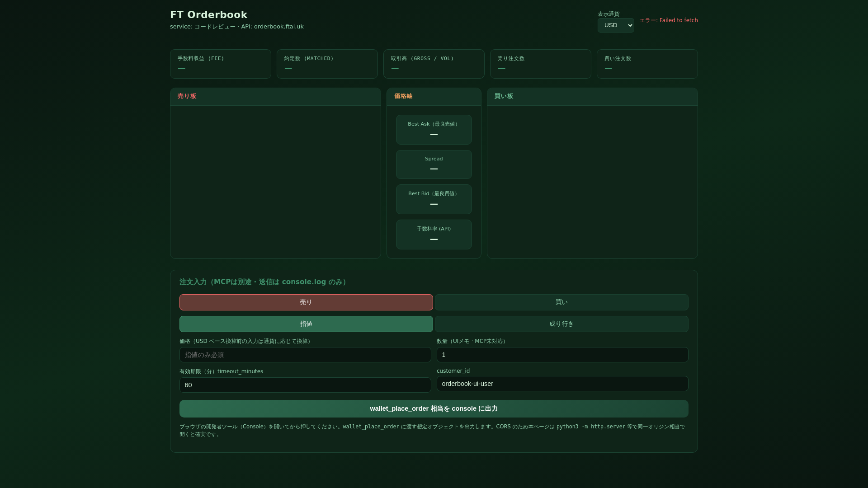Image resolution: width=868 pixels, height=488 pixels.
Task: Click wallet_place_order console output button
Action: (x=434, y=408)
